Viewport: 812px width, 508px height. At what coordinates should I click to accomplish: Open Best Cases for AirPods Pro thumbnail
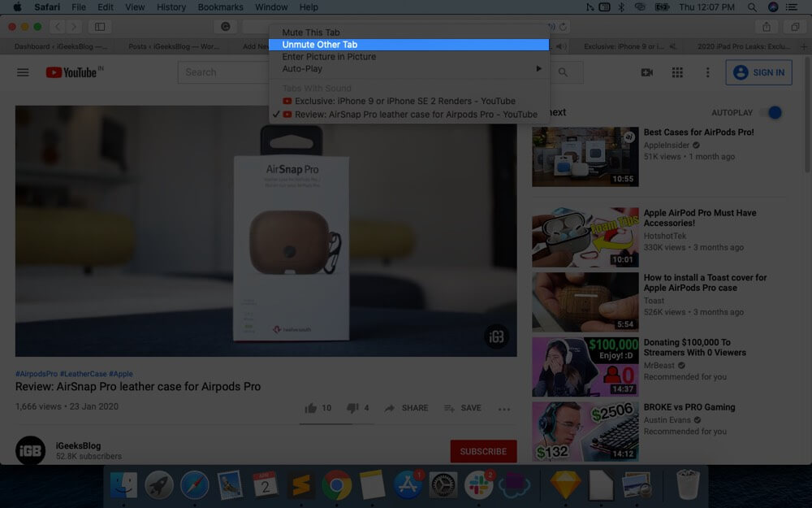click(585, 157)
